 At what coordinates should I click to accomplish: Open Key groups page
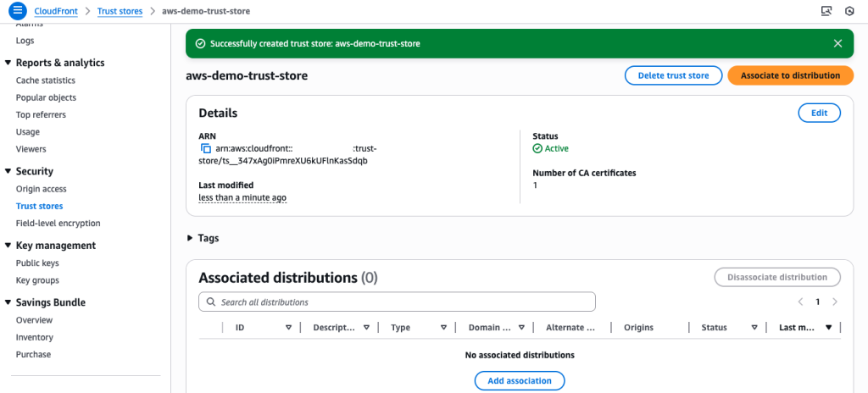pos(37,280)
